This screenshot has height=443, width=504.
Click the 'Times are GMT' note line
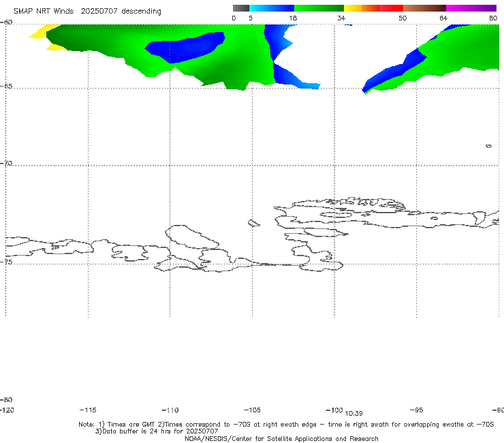tap(286, 425)
